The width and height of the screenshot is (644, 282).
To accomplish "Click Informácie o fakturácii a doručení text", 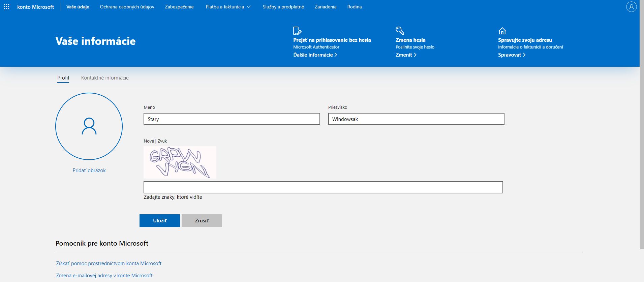I will pos(530,47).
